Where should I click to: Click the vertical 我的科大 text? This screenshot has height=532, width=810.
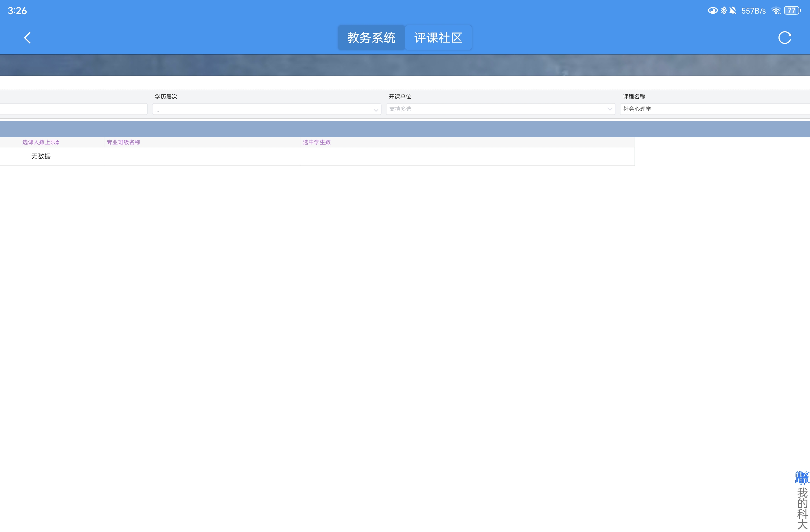click(x=802, y=508)
